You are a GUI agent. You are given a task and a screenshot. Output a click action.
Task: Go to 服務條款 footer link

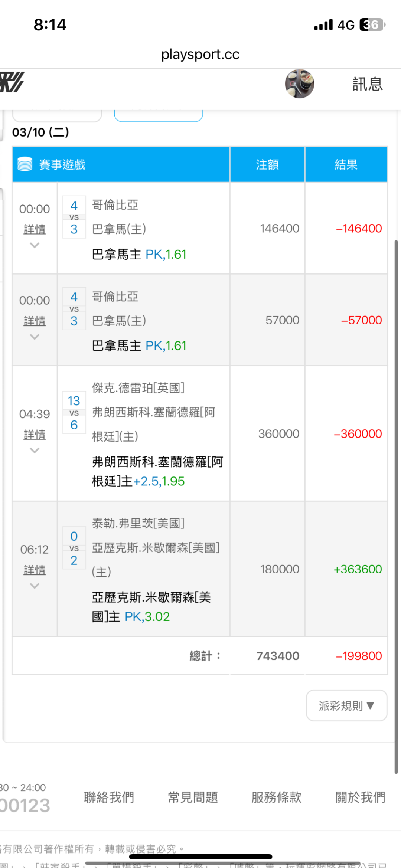pyautogui.click(x=276, y=797)
